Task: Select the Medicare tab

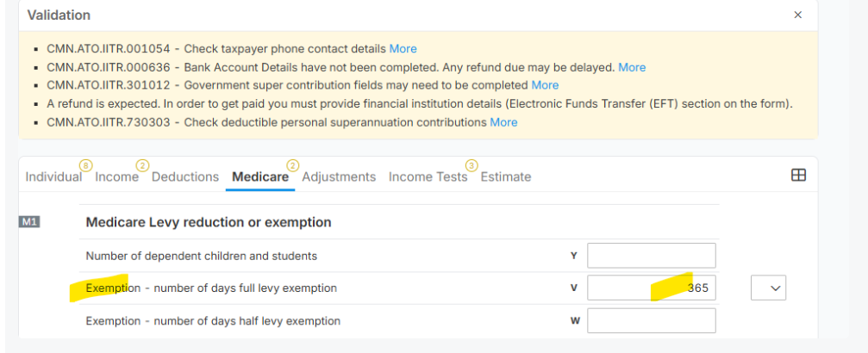Action: tap(260, 177)
